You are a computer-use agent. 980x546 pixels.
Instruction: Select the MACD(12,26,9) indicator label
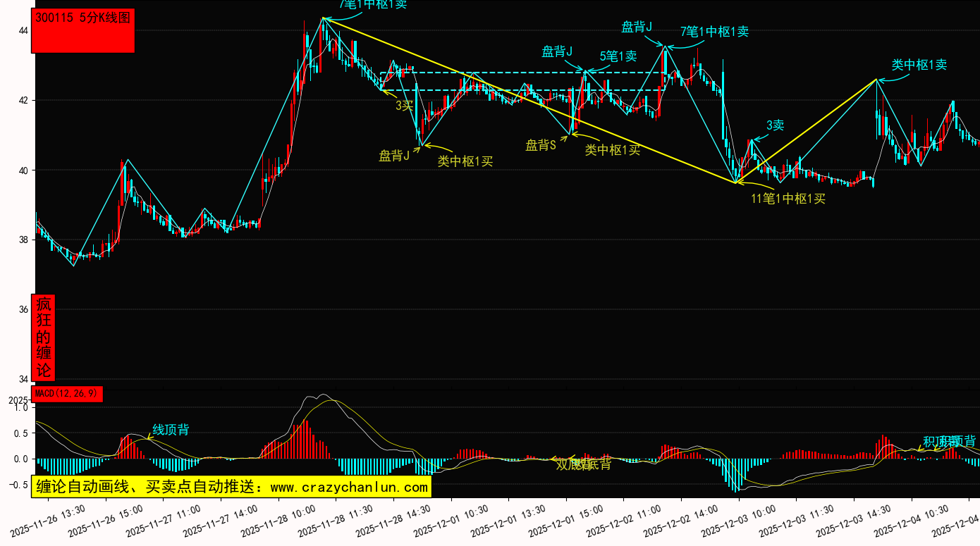pos(68,394)
